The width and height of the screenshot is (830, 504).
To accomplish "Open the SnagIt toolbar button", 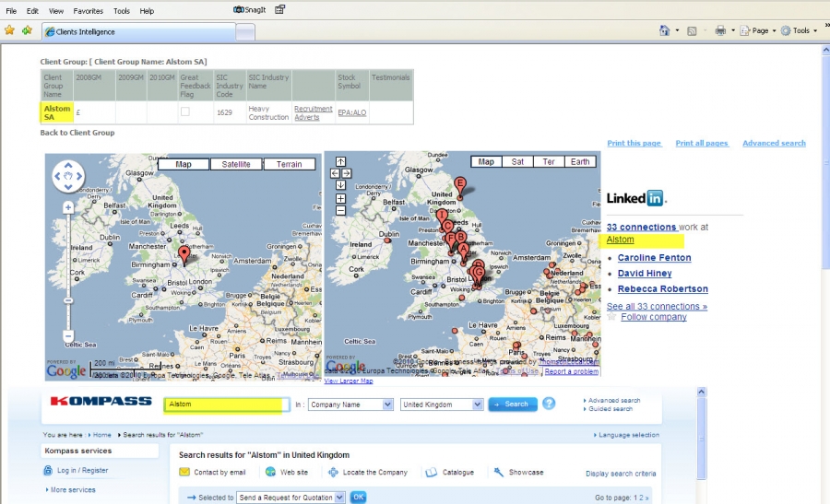I will click(250, 9).
